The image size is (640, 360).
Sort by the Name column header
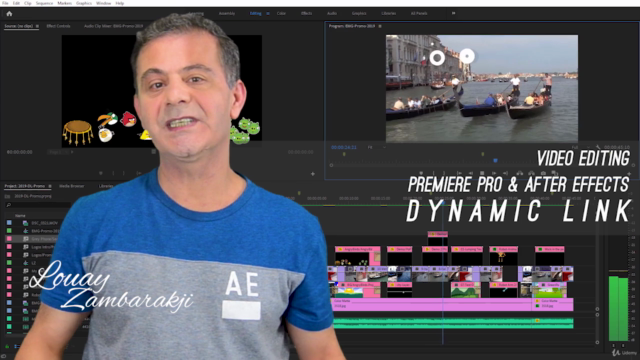tap(20, 216)
